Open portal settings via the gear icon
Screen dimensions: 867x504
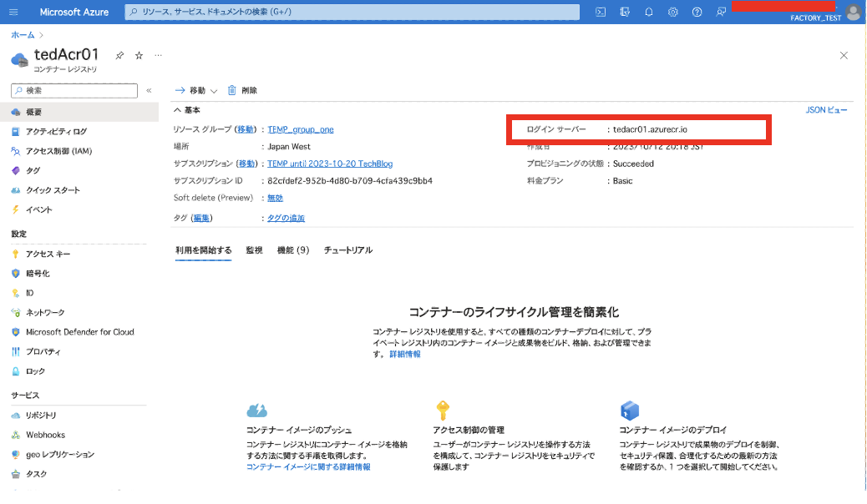pos(673,12)
